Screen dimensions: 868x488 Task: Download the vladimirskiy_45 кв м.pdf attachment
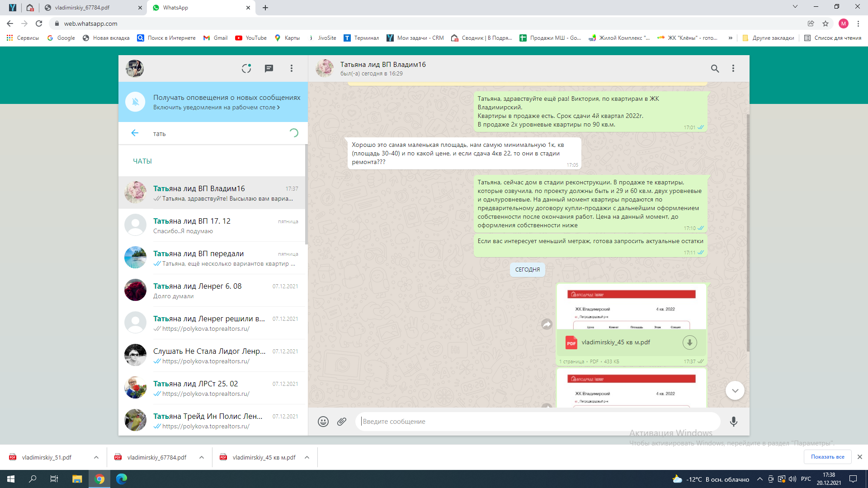(x=689, y=343)
